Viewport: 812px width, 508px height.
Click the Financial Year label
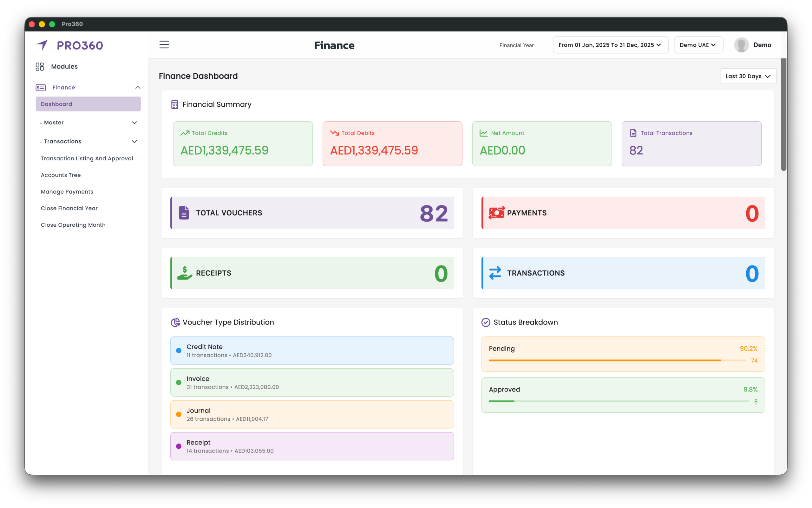point(516,45)
